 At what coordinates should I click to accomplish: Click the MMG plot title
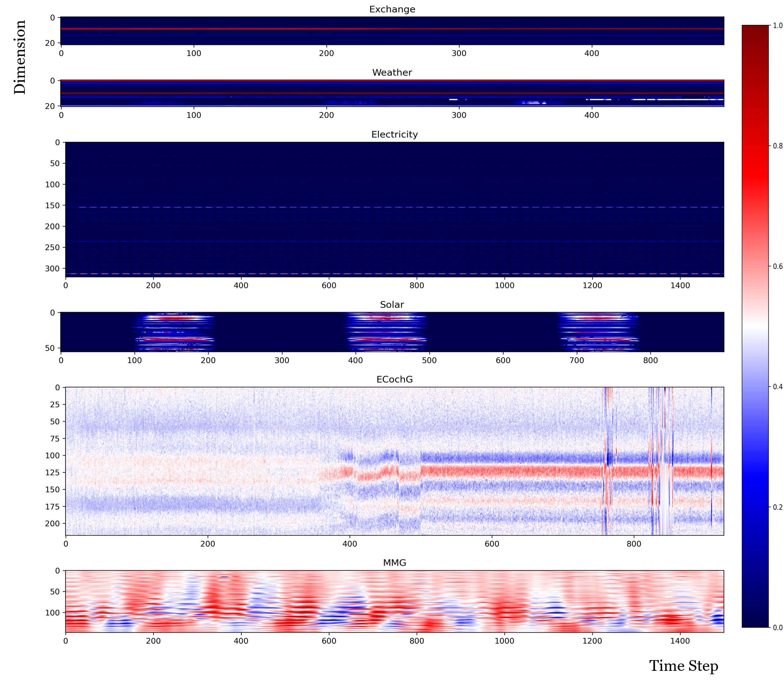pyautogui.click(x=394, y=563)
